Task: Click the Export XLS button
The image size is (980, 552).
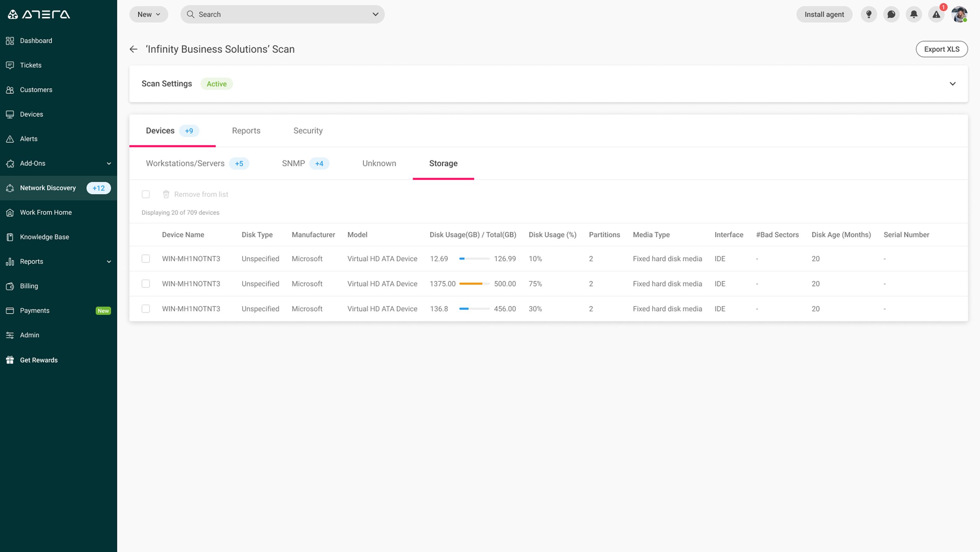Action: click(x=941, y=49)
